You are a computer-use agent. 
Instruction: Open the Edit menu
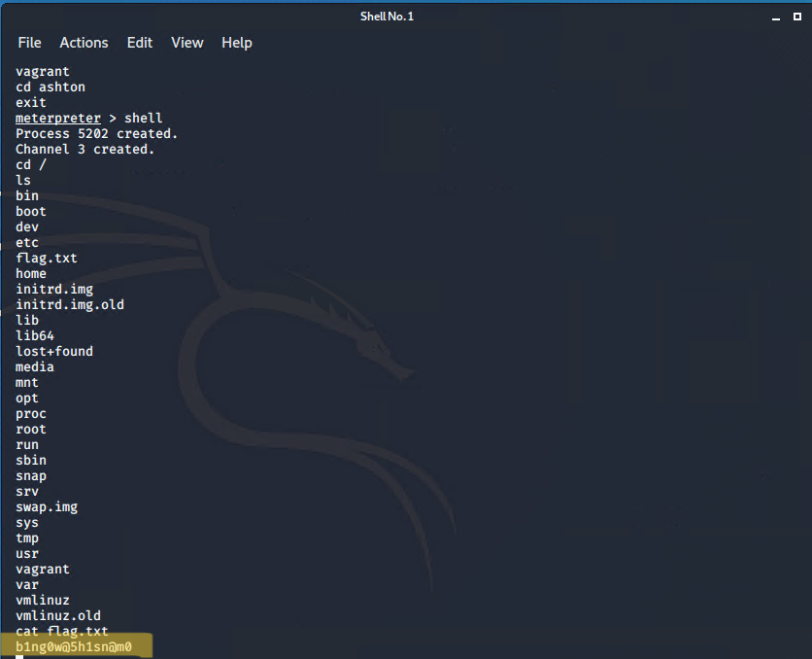click(x=140, y=43)
